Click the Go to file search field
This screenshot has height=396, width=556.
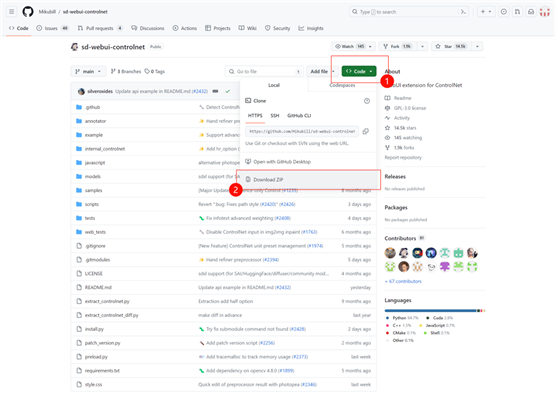click(264, 71)
